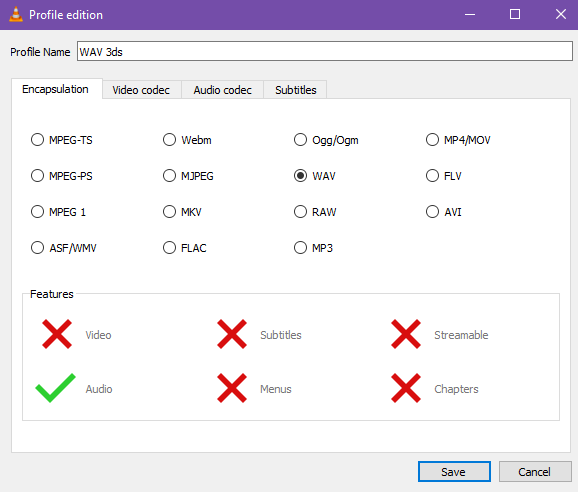Click the red X icon beside Menus
This screenshot has height=492, width=578.
pos(232,388)
